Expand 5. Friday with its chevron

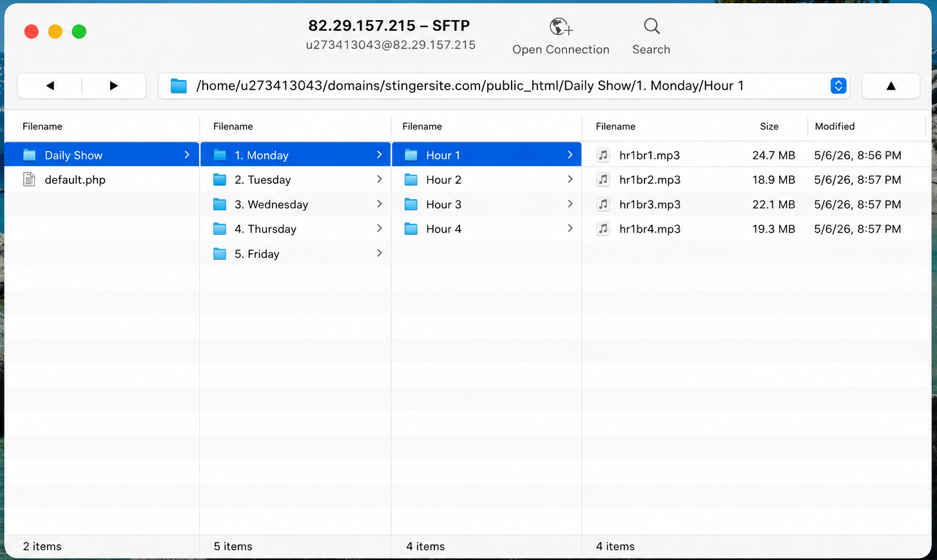[x=379, y=253]
